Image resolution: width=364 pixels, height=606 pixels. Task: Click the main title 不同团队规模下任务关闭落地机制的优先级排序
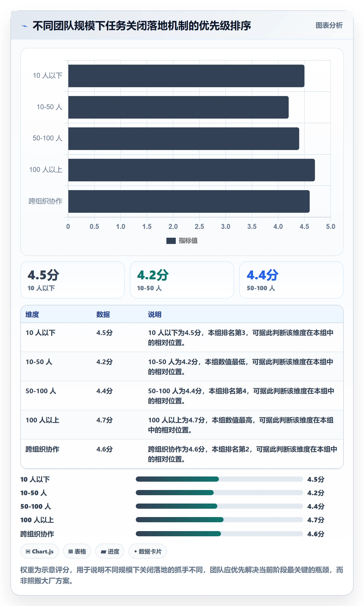pos(142,26)
